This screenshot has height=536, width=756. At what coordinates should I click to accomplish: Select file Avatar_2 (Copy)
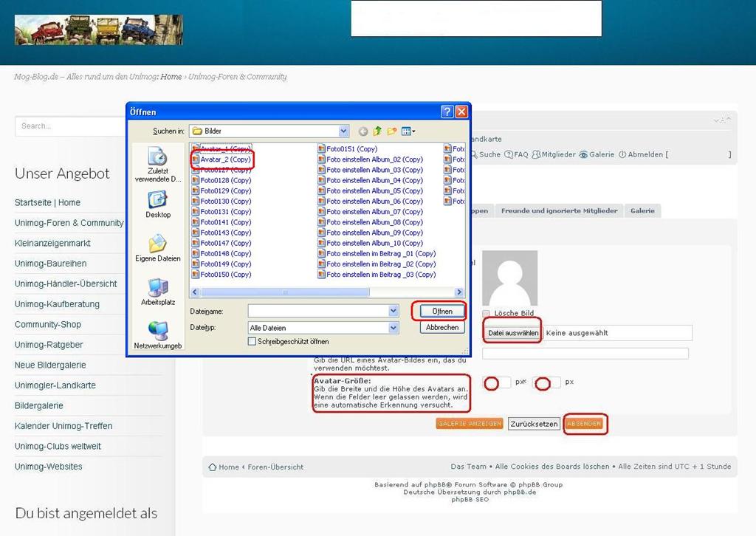[x=225, y=159]
